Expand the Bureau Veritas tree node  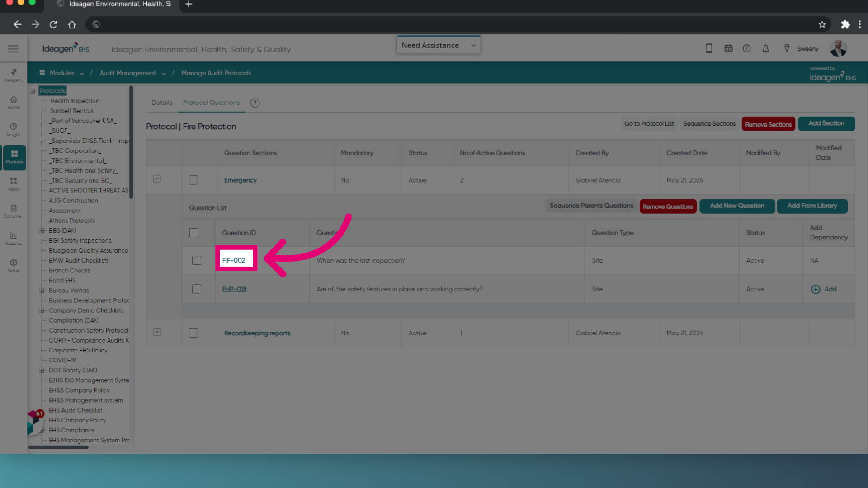tap(42, 291)
